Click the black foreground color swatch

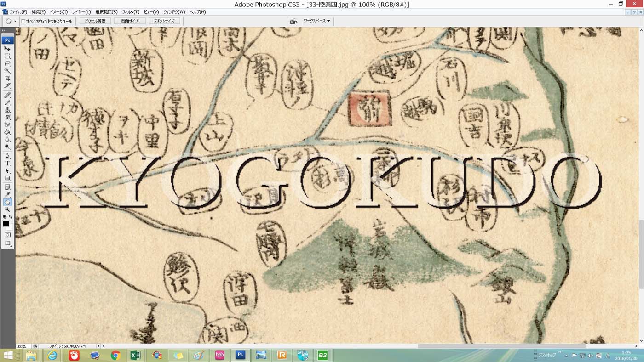pos(6,224)
